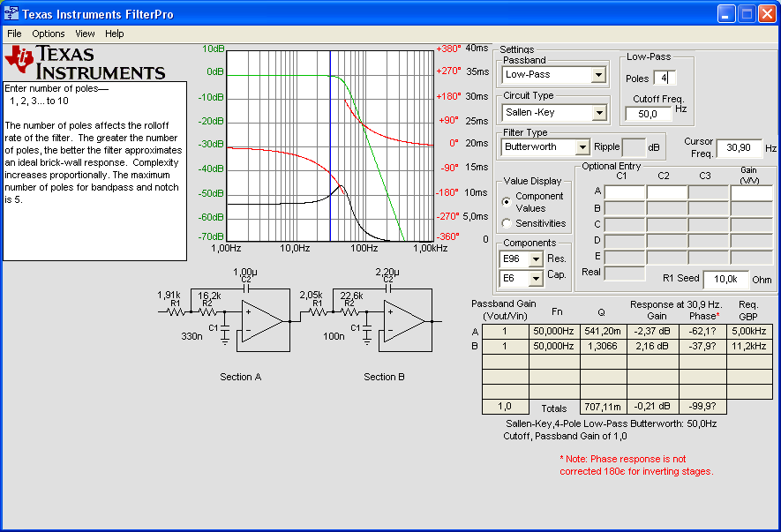Click Section B resistor R2 22,6k
The width and height of the screenshot is (781, 532).
tap(349, 311)
